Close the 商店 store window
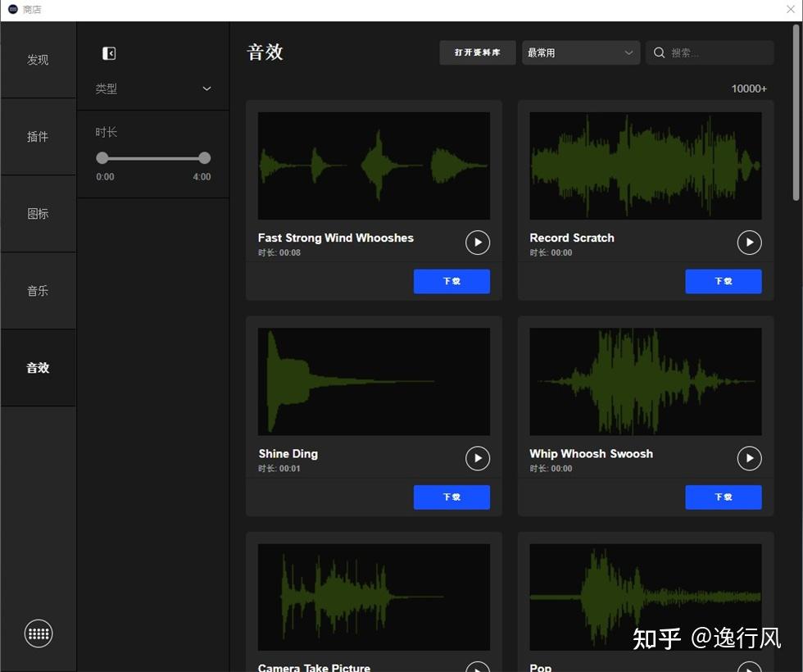 (790, 9)
